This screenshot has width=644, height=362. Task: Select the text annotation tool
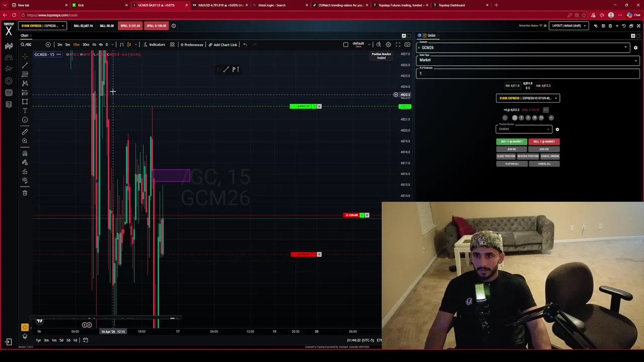tap(25, 111)
